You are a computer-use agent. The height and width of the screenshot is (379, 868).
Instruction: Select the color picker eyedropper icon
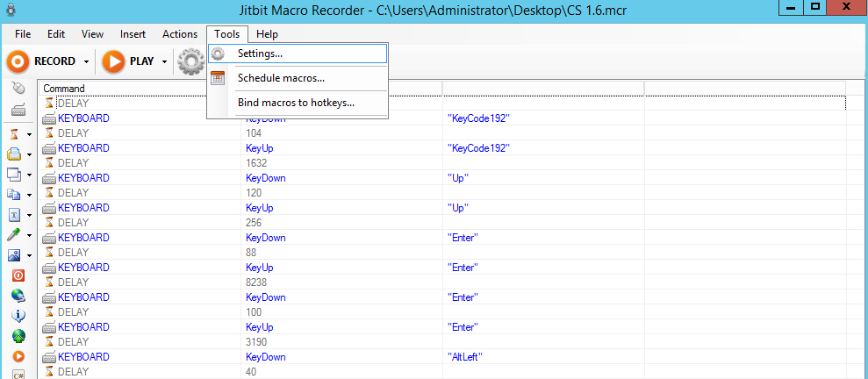point(14,235)
